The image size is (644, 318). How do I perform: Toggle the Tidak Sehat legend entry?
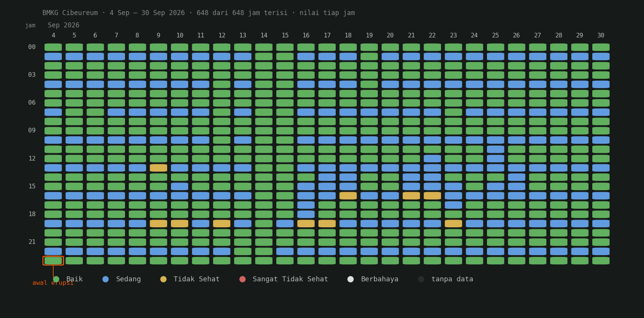[x=190, y=279]
